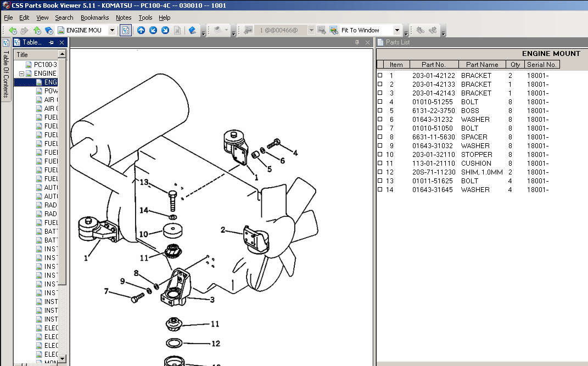Click the page icon beside ENGINE MOU
Viewport: 588px width, 366px height.
(x=61, y=30)
